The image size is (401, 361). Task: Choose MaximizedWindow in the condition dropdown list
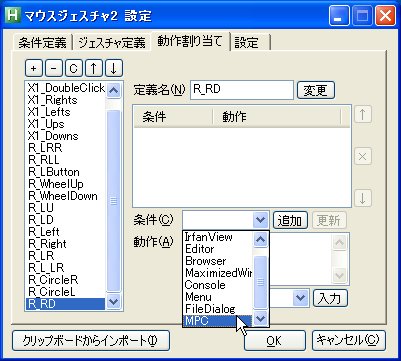pos(218,273)
